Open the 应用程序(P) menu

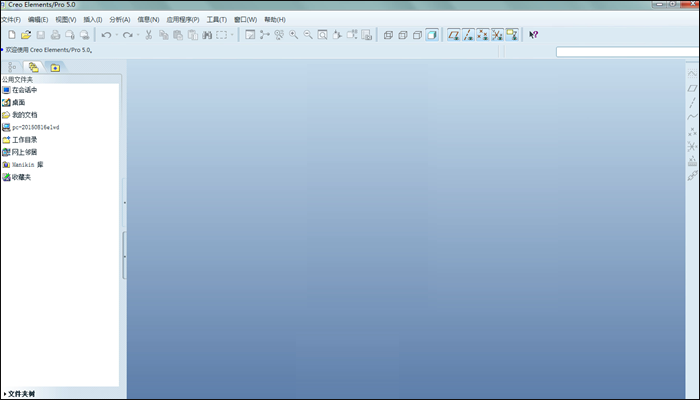pyautogui.click(x=183, y=20)
